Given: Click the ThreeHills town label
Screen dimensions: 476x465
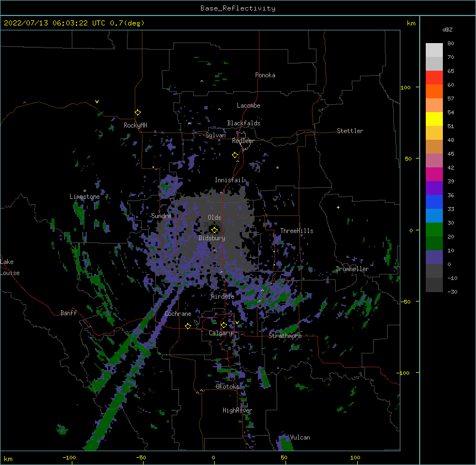Looking at the screenshot, I should pyautogui.click(x=297, y=231).
